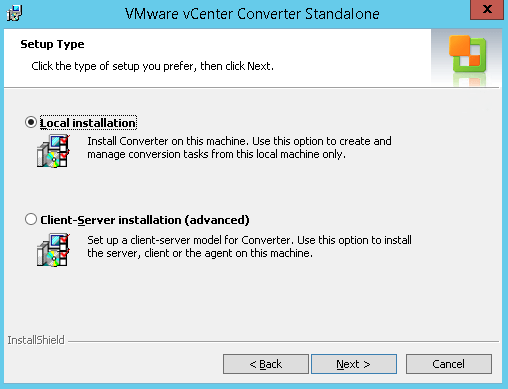Go back with the < Back button

pyautogui.click(x=266, y=364)
